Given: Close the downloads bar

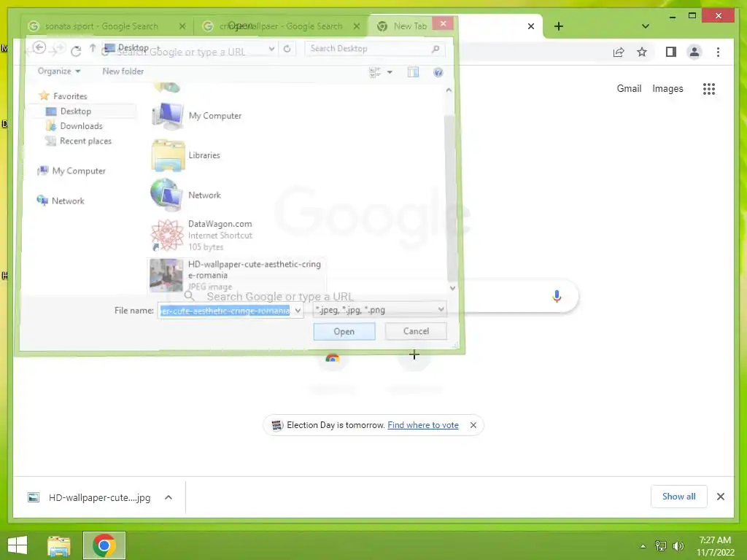Looking at the screenshot, I should 720,497.
